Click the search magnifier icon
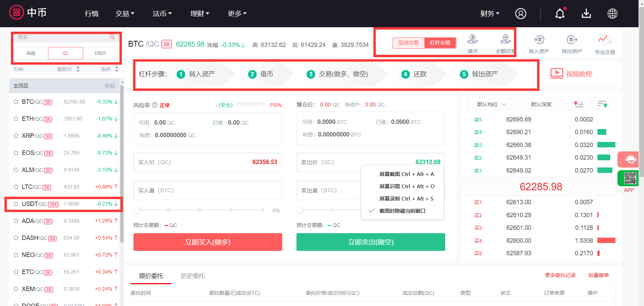Image resolution: width=644 pixels, height=306 pixels. pyautogui.click(x=112, y=37)
